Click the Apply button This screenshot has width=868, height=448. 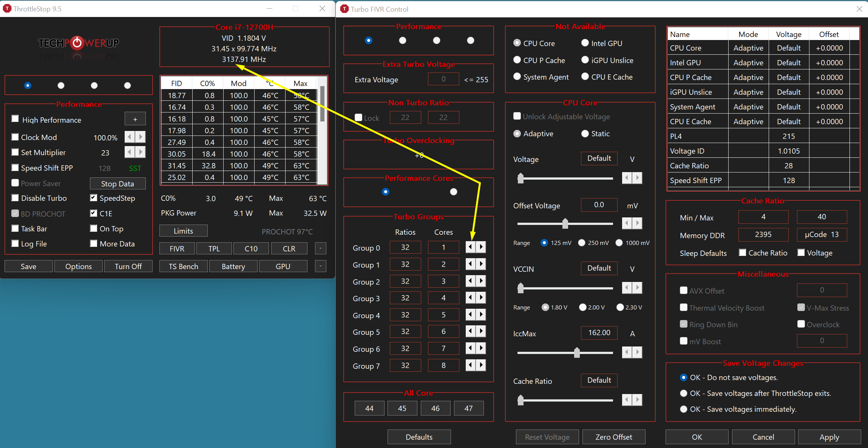[829, 437]
